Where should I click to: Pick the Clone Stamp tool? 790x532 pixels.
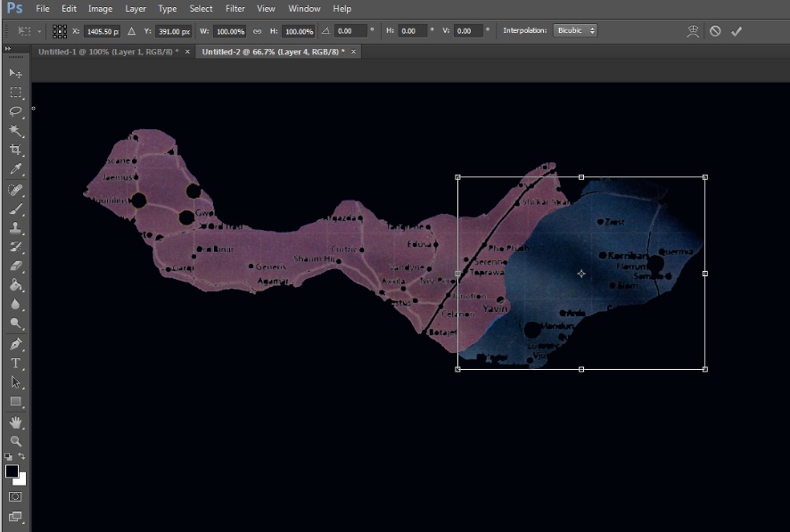pyautogui.click(x=15, y=226)
